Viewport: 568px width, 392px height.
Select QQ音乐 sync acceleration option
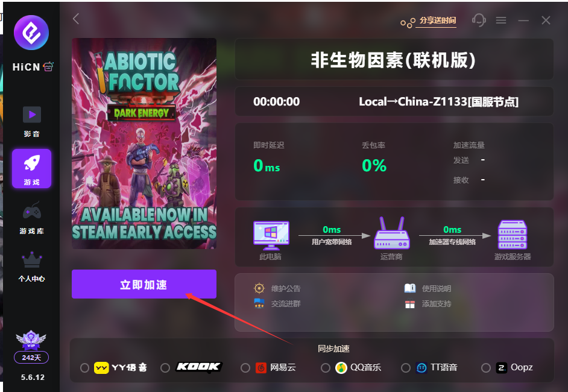point(325,368)
